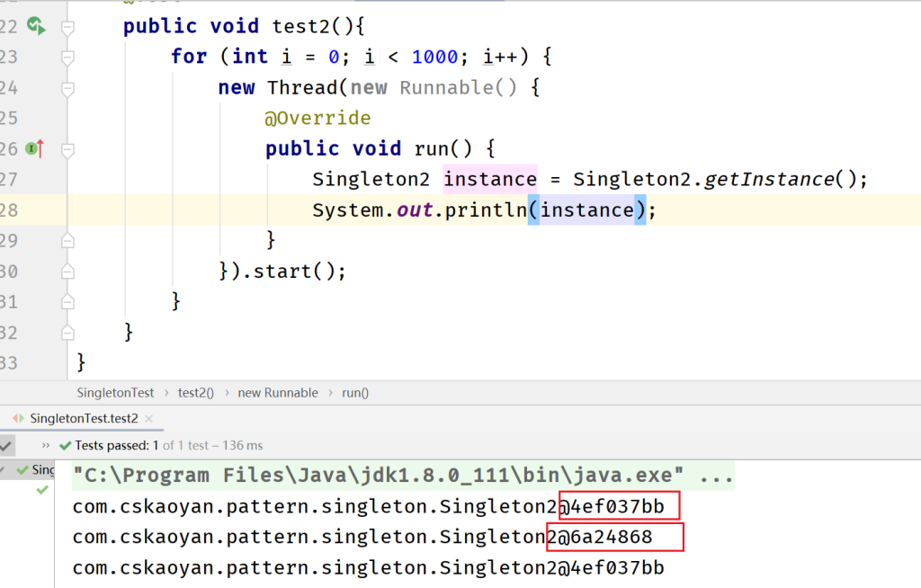The image size is (921, 588).
Task: Select run() in the breadcrumb bar
Action: click(x=355, y=392)
